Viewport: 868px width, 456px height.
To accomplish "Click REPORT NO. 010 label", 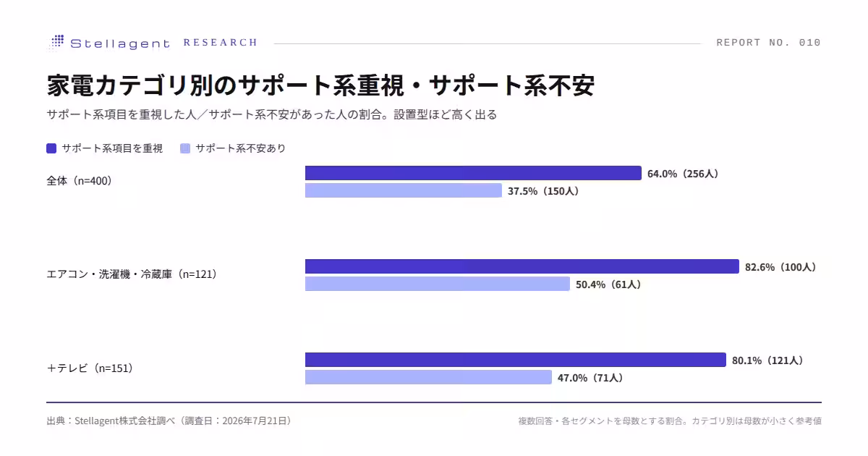I will [x=769, y=43].
